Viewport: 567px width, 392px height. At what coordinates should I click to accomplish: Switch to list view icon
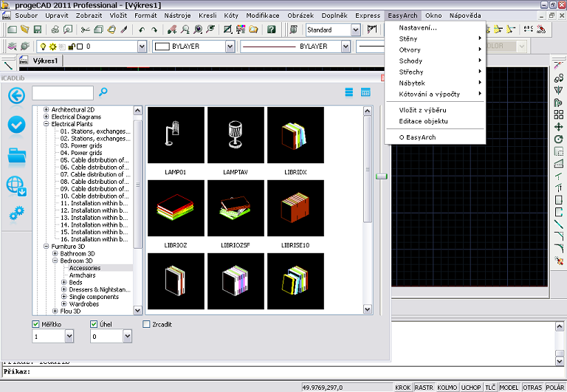click(x=349, y=92)
